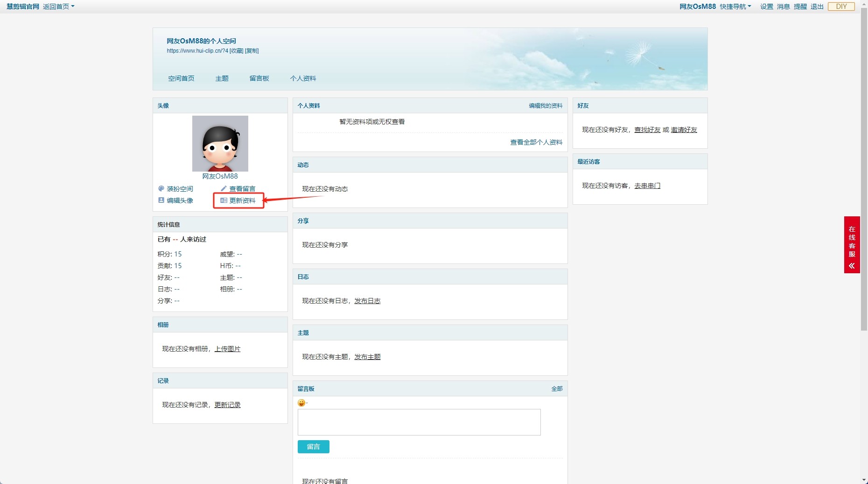This screenshot has width=868, height=484.
Task: Click the 查看留言 link
Action: [242, 189]
